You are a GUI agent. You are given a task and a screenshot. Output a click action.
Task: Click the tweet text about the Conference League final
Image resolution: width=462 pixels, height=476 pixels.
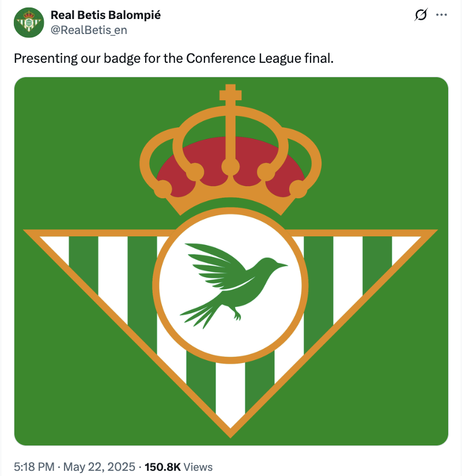(173, 59)
